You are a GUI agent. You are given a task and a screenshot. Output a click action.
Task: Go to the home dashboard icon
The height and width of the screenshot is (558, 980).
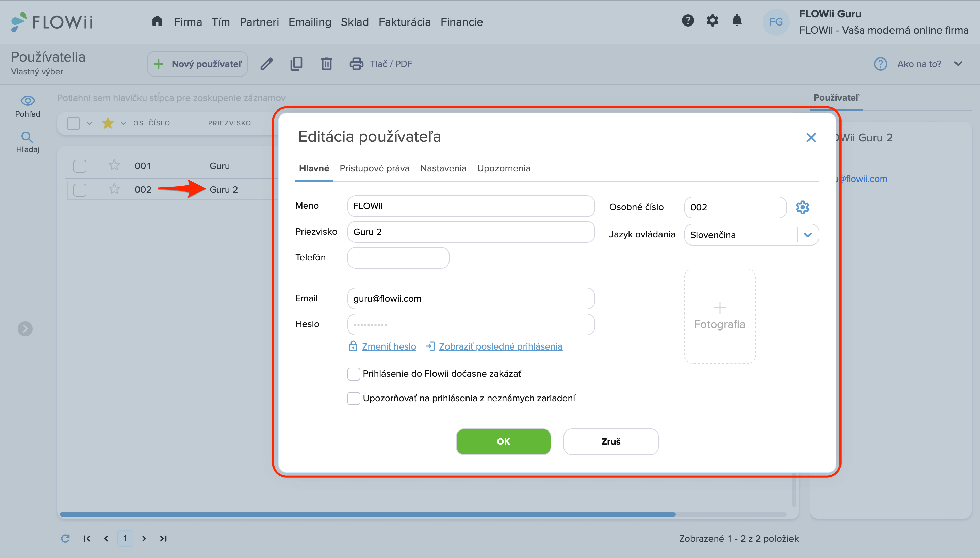pos(157,21)
